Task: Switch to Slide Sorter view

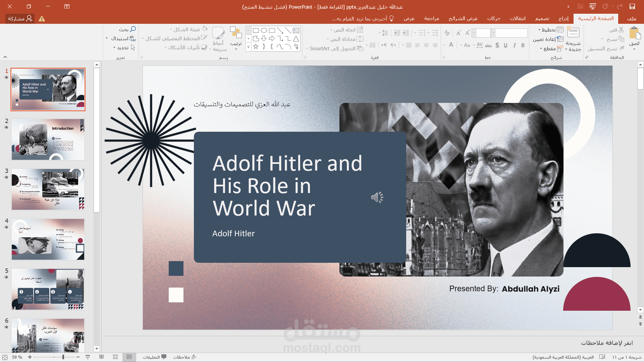Action: pyautogui.click(x=115, y=357)
